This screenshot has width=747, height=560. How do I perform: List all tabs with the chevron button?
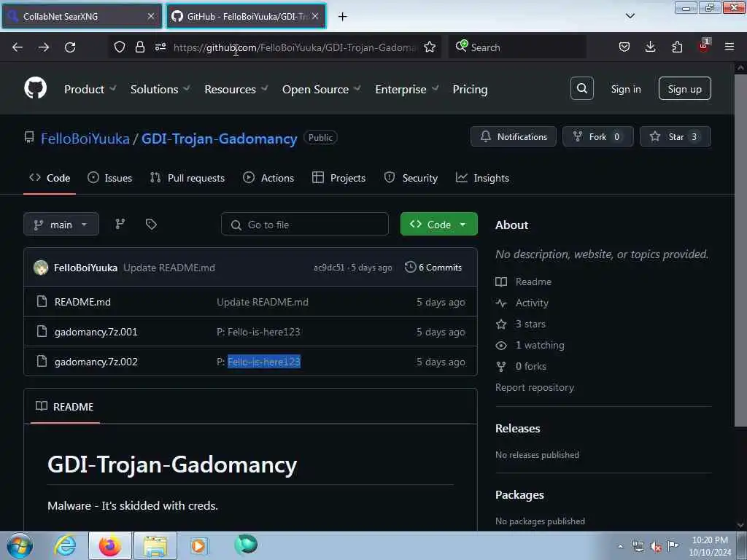[x=630, y=16]
